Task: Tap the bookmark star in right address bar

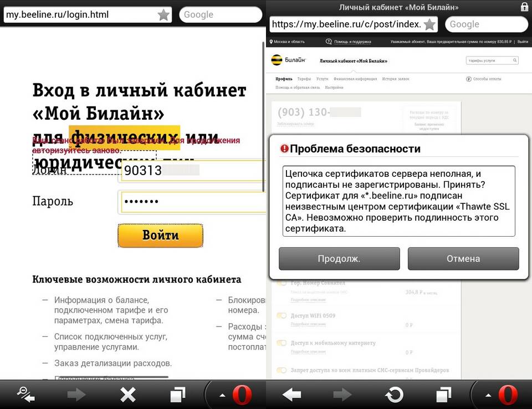Action: [429, 24]
